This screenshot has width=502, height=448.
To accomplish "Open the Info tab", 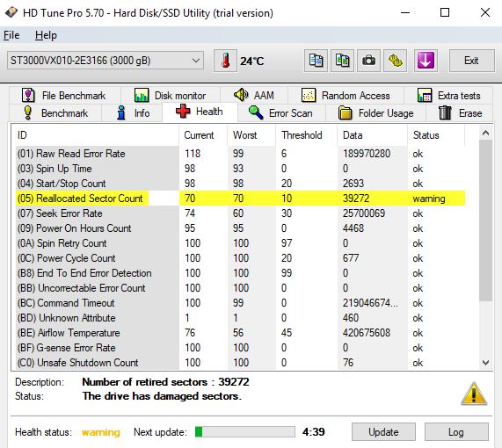I will (132, 113).
